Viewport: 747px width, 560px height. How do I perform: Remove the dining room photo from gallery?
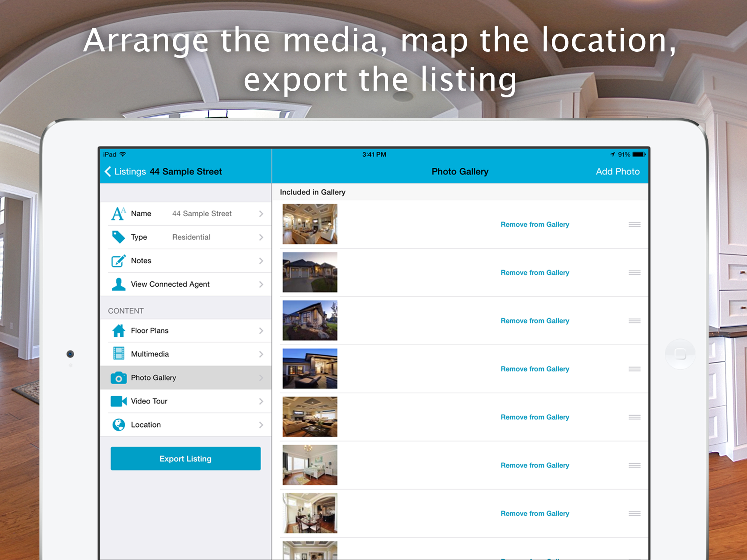point(535,514)
